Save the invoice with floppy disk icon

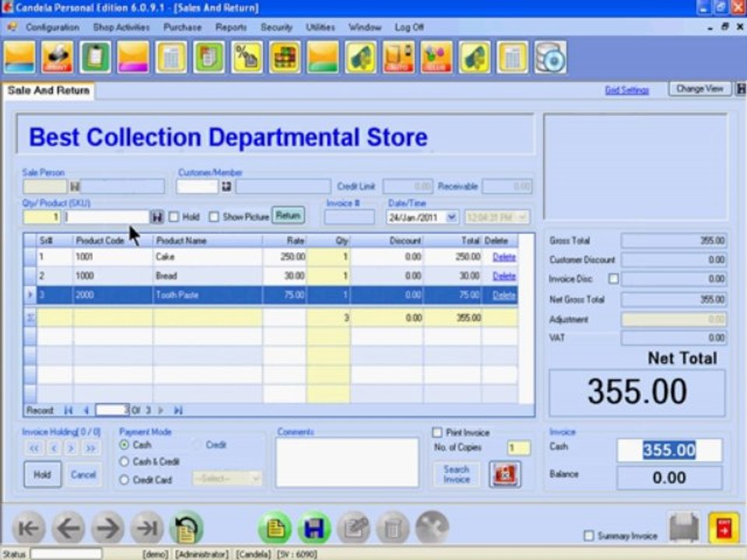314,527
